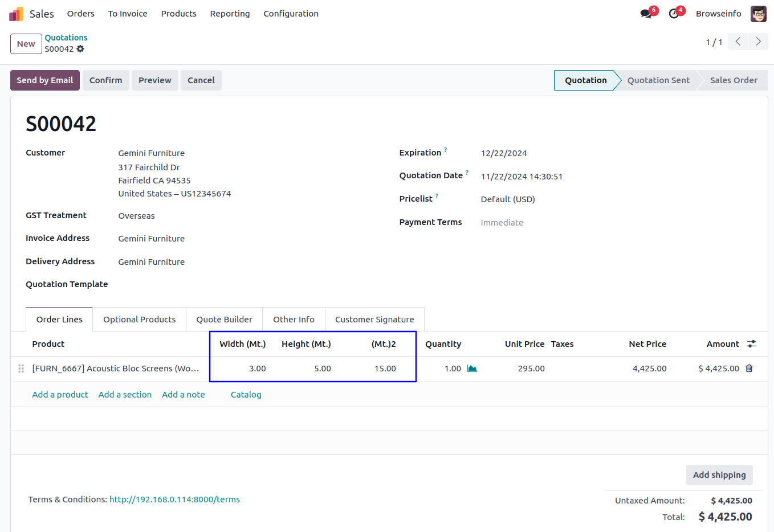Click the Add shipping button
774x532 pixels.
[x=719, y=475]
